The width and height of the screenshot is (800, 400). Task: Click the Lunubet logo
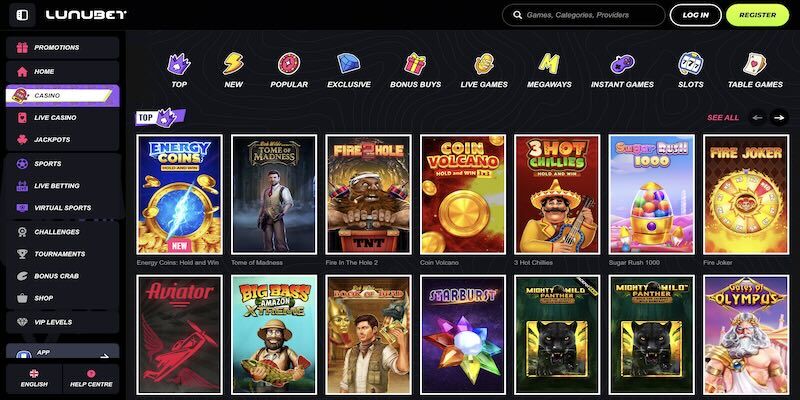(x=86, y=15)
